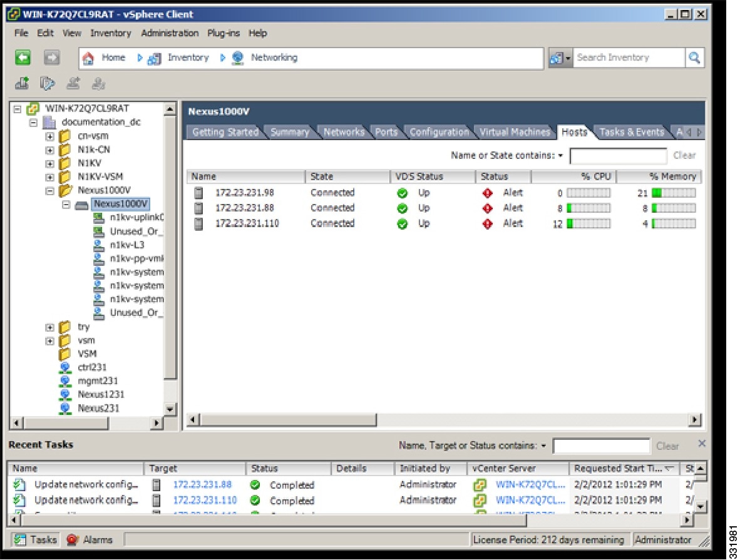Click memory usage bar for 172.23.231.98
Screen dimensions: 740x560
coord(674,193)
